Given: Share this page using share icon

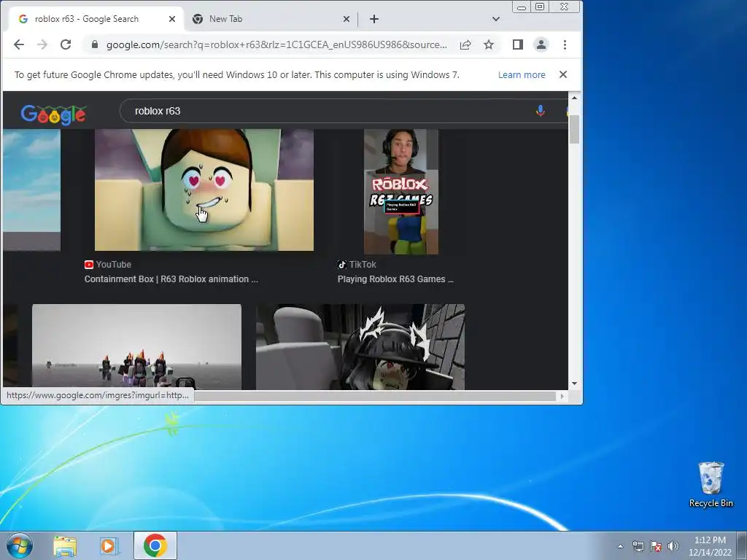Looking at the screenshot, I should click(465, 44).
